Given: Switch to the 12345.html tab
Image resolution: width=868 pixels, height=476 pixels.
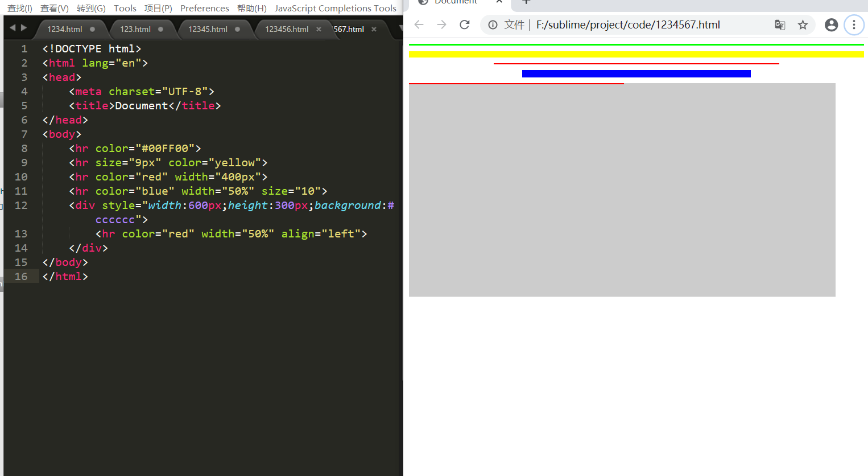Looking at the screenshot, I should coord(208,29).
